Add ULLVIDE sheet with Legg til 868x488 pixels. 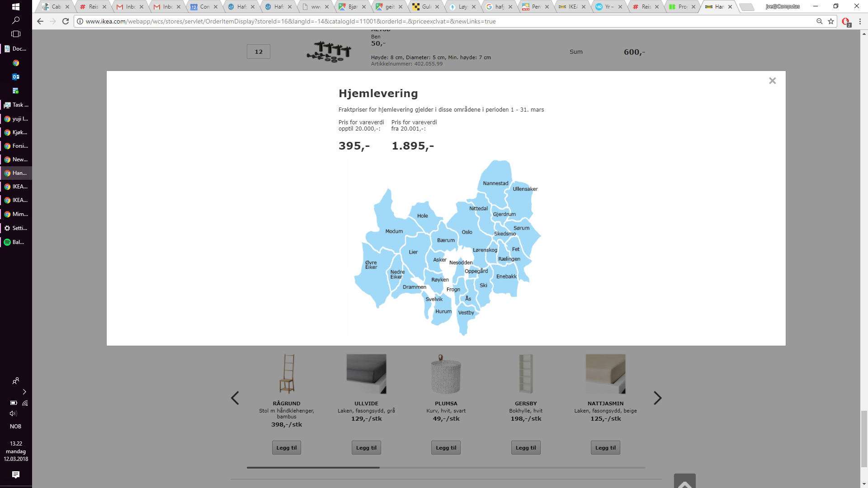click(x=366, y=448)
